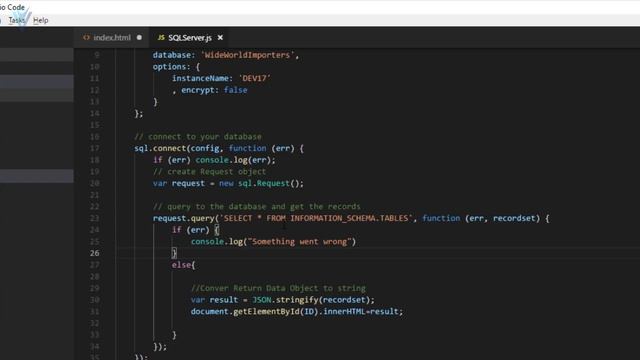Click line number 17 in the gutter
This screenshot has width=640, height=360.
click(x=95, y=149)
